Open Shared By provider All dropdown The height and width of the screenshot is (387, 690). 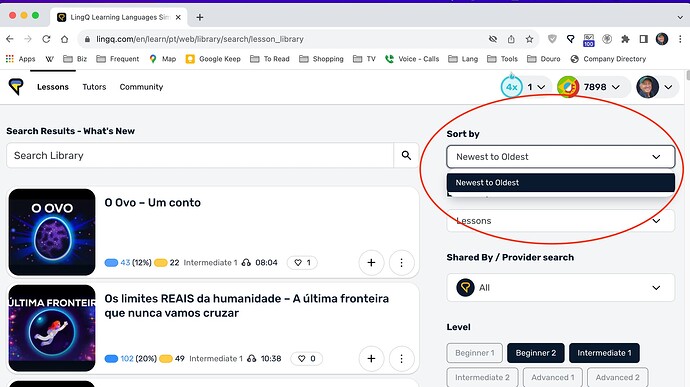point(561,287)
